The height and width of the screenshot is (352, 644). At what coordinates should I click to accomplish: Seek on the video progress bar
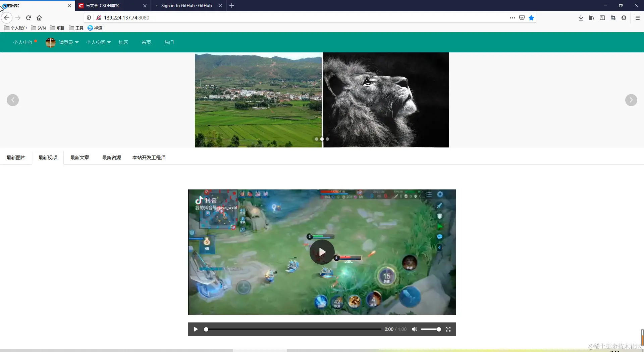point(292,329)
